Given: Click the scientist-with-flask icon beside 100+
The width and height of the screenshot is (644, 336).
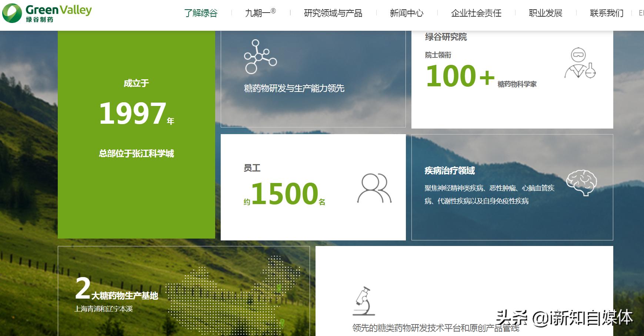Looking at the screenshot, I should (578, 64).
